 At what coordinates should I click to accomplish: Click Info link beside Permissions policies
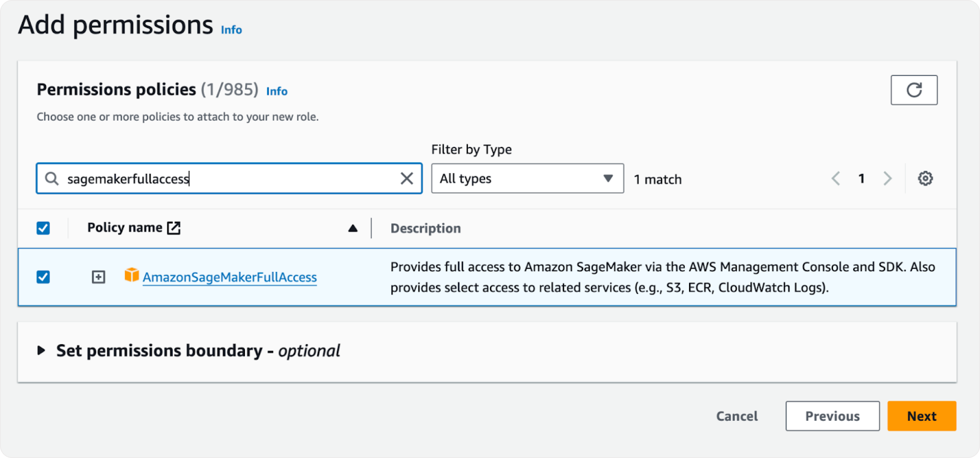point(276,91)
